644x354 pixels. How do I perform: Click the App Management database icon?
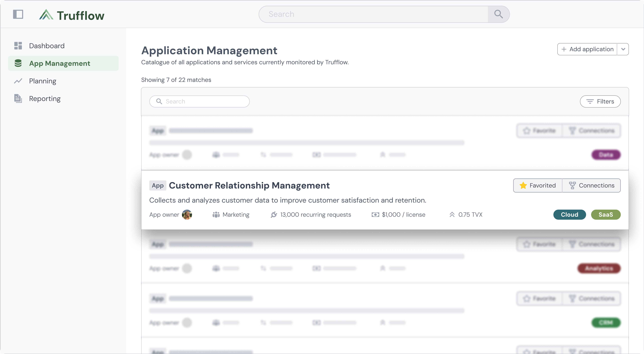coord(18,63)
